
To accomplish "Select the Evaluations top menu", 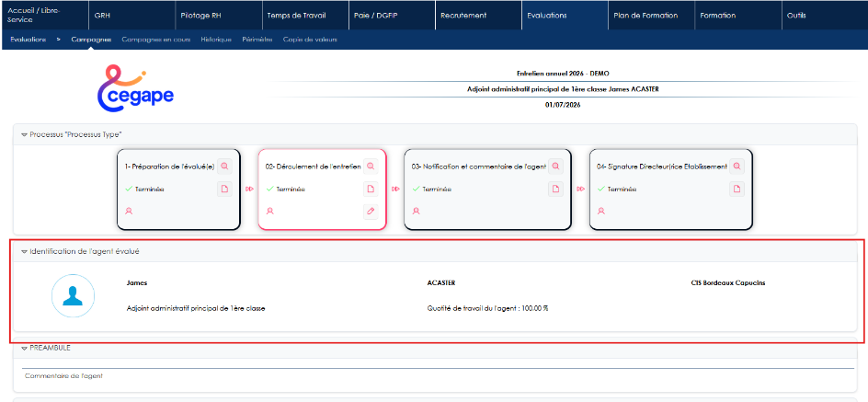I will [564, 15].
